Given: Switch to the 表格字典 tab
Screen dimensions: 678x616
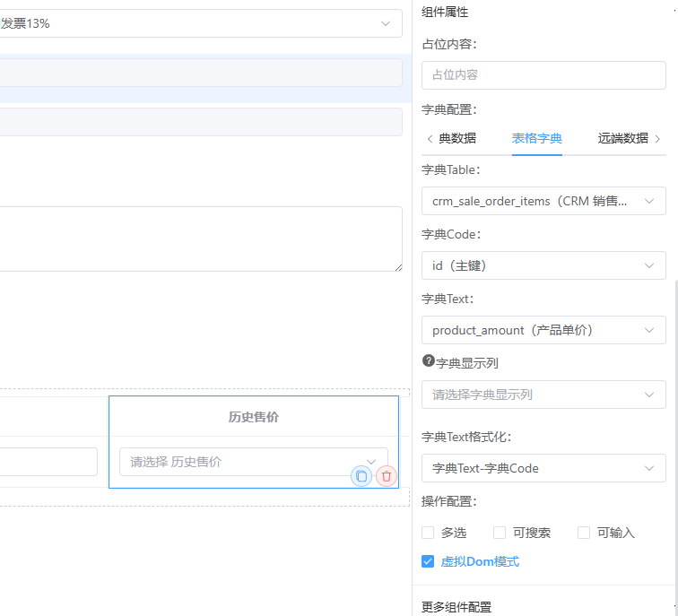Looking at the screenshot, I should (536, 138).
